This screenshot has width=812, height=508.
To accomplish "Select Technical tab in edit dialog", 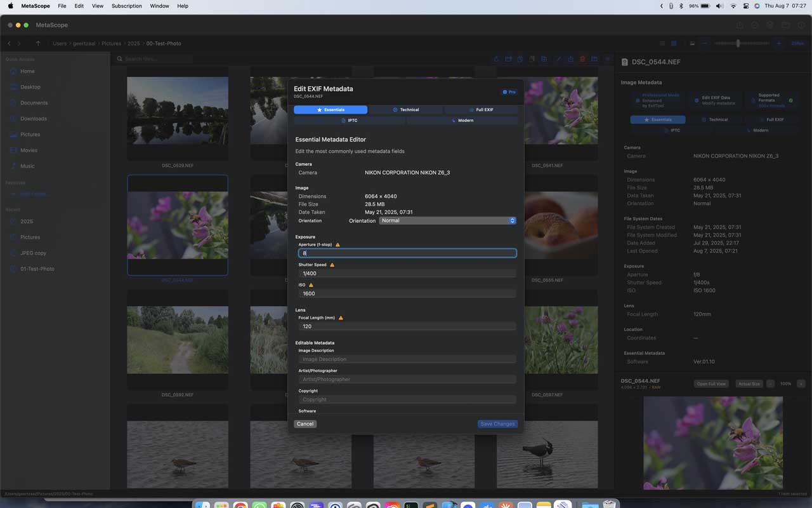I will click(x=406, y=110).
